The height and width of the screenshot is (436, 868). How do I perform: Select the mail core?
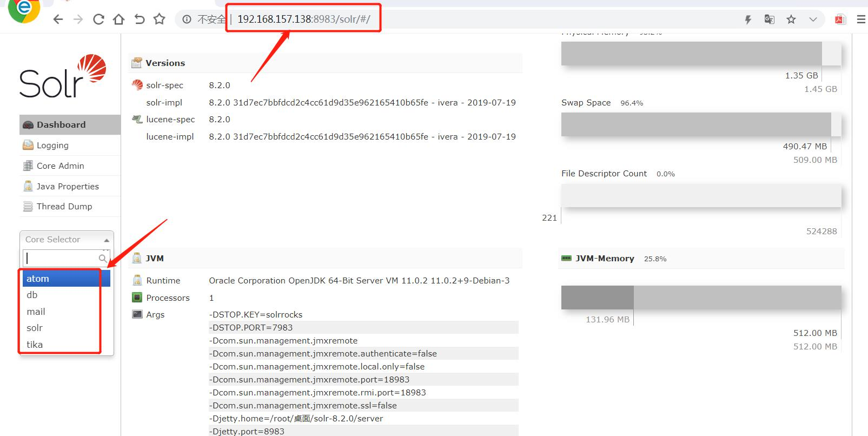(x=67, y=312)
